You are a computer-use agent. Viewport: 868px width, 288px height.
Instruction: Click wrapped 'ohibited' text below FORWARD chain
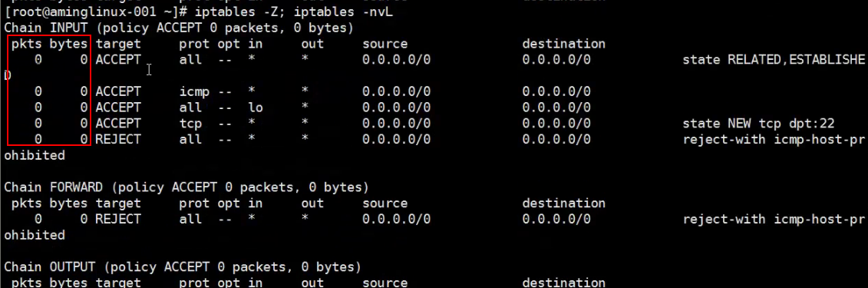(35, 235)
